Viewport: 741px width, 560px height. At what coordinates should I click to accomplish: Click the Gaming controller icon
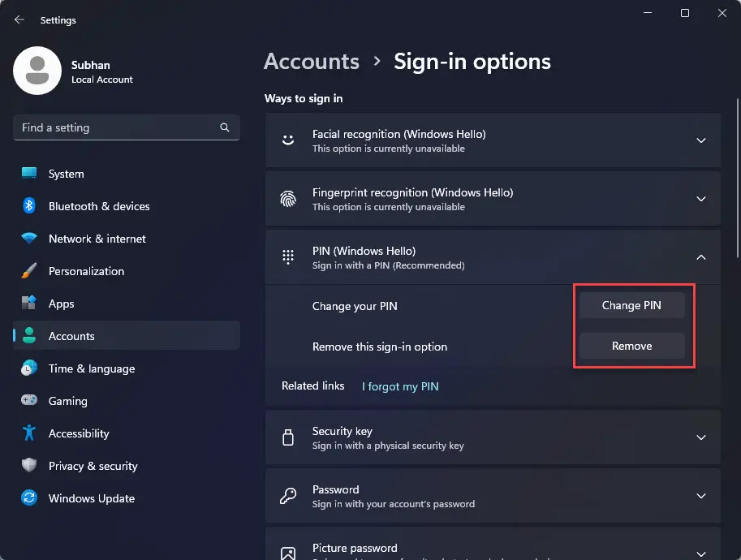29,400
